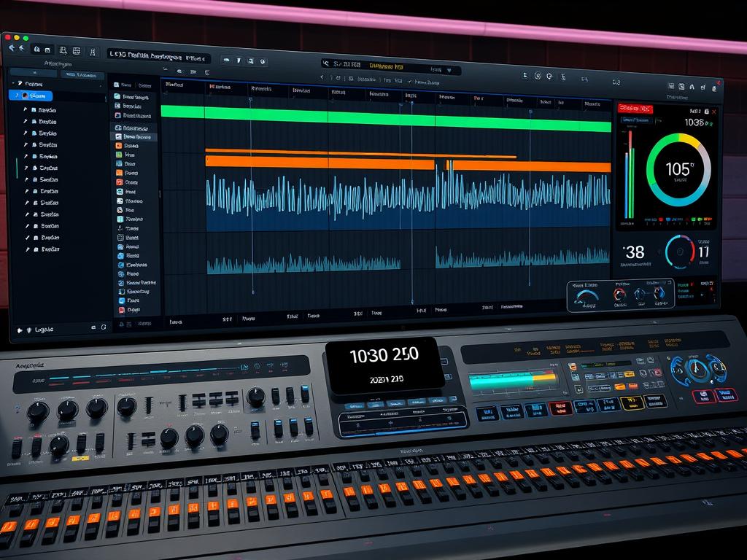Select the mixer panel icon above the tempo display
Viewport: 747px width, 560px height.
[x=670, y=86]
